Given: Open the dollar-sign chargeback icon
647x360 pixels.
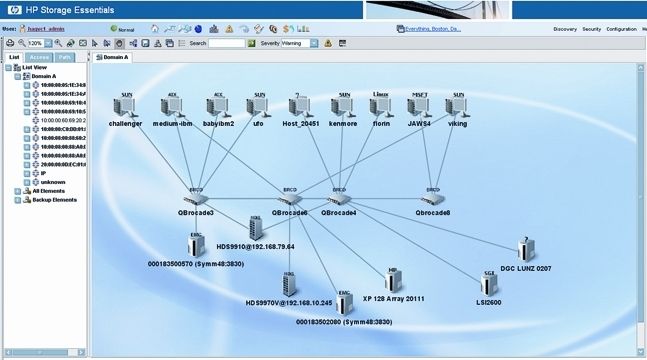Looking at the screenshot, I should (x=288, y=29).
